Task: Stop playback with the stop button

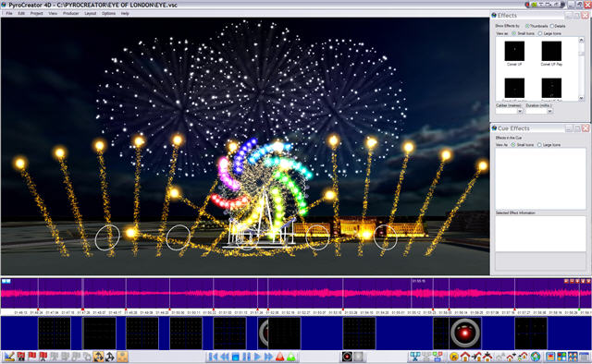Action: click(236, 357)
